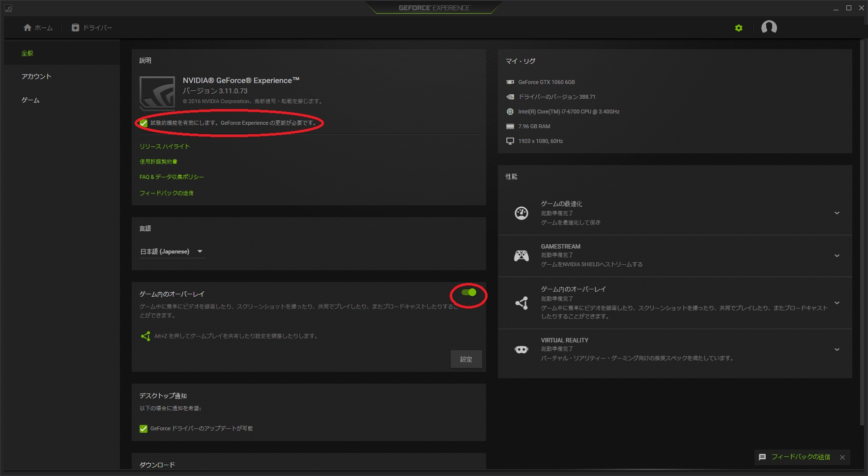
Task: Click the バージョン 3.11.0.73 text
Action: pos(215,91)
